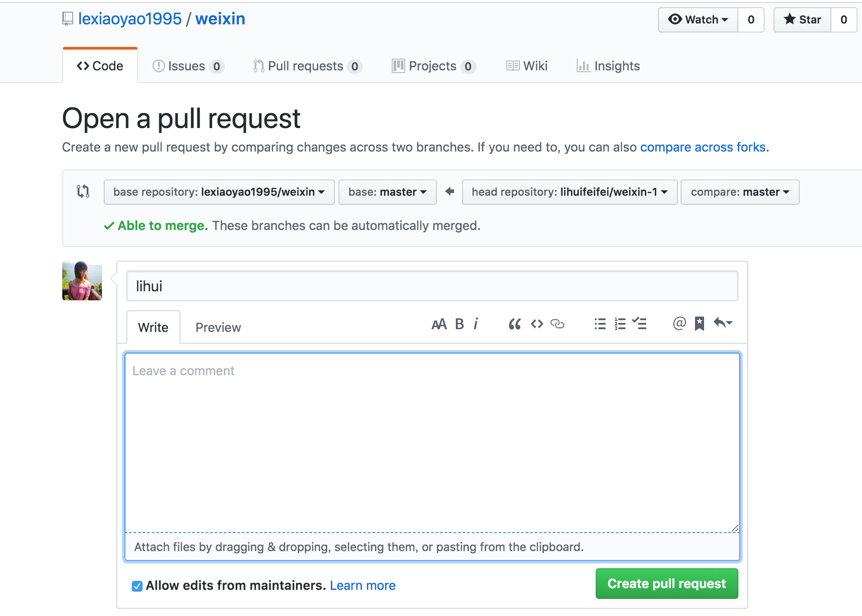Open the compare: master branch dropdown

point(740,192)
